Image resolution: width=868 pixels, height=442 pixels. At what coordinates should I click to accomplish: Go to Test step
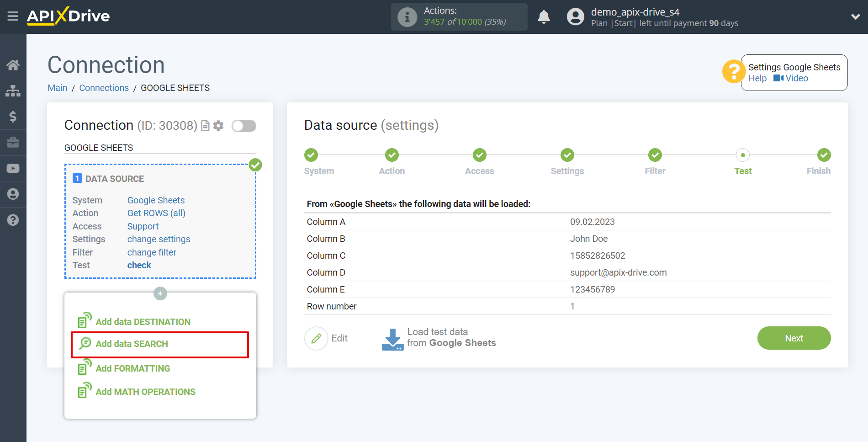tap(743, 155)
